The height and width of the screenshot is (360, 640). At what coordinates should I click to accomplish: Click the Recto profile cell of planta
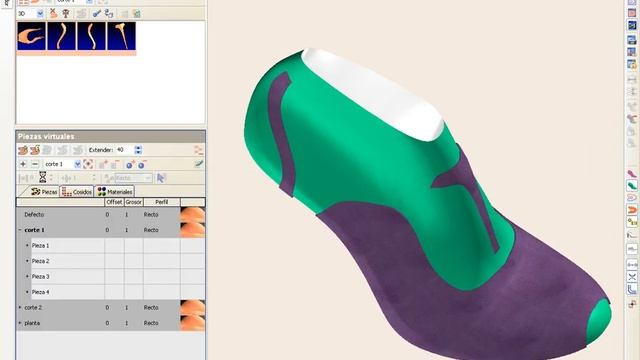162,323
